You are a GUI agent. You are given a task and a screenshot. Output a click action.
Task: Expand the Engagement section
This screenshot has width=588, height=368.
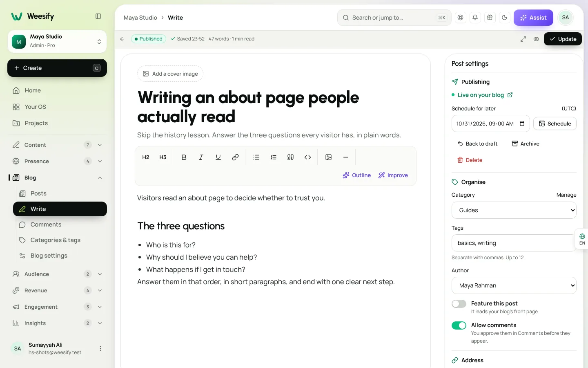(57, 307)
